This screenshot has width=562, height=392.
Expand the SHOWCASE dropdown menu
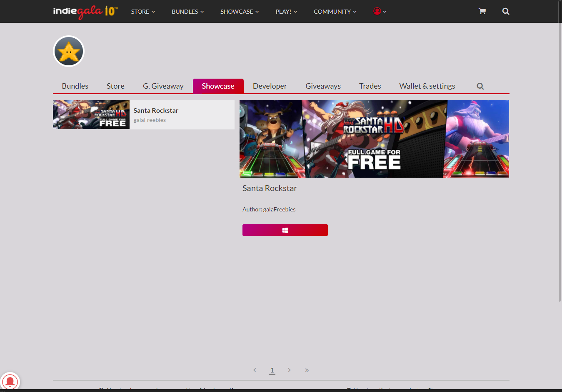[x=240, y=12]
